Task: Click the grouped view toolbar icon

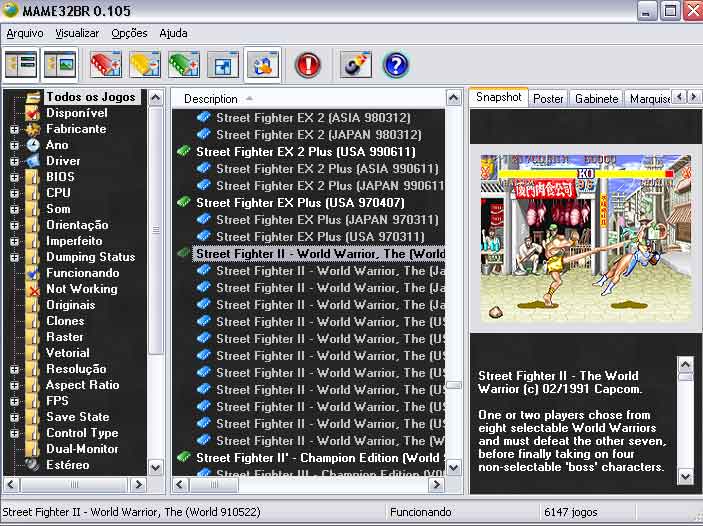Action: pyautogui.click(x=263, y=65)
